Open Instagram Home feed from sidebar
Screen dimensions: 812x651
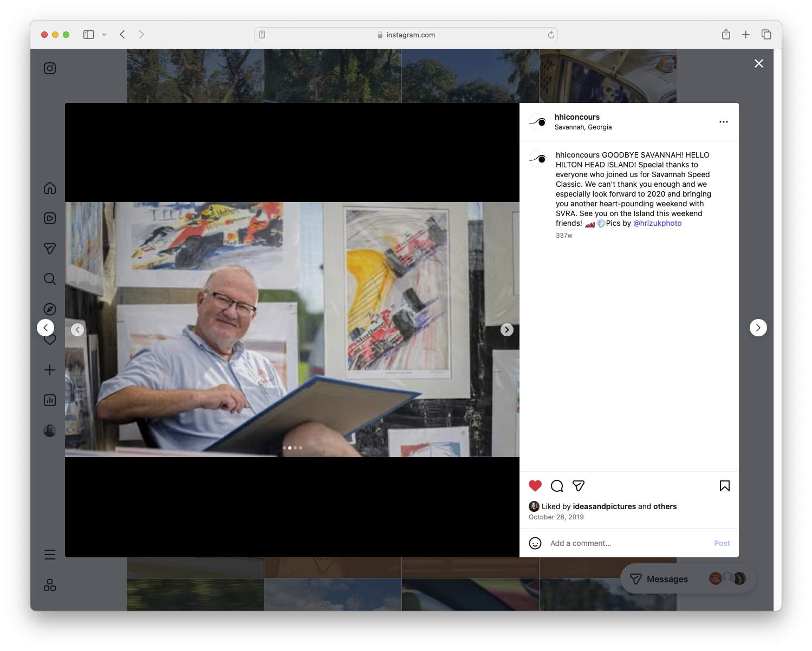49,188
